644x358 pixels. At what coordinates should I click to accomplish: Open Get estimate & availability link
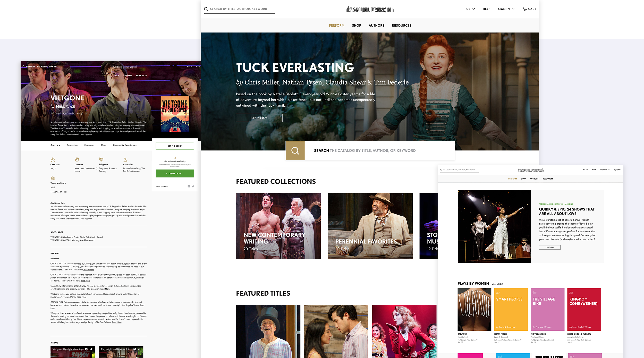tap(175, 161)
